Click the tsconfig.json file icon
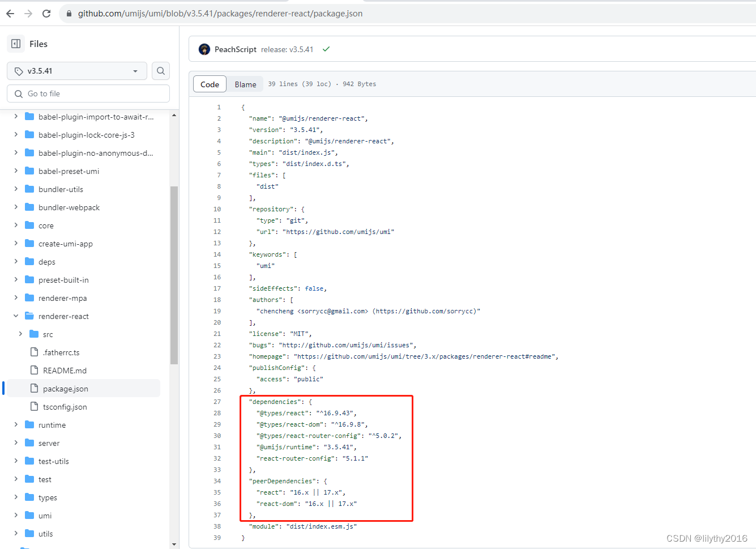Screen dimensions: 756x549 (34, 407)
